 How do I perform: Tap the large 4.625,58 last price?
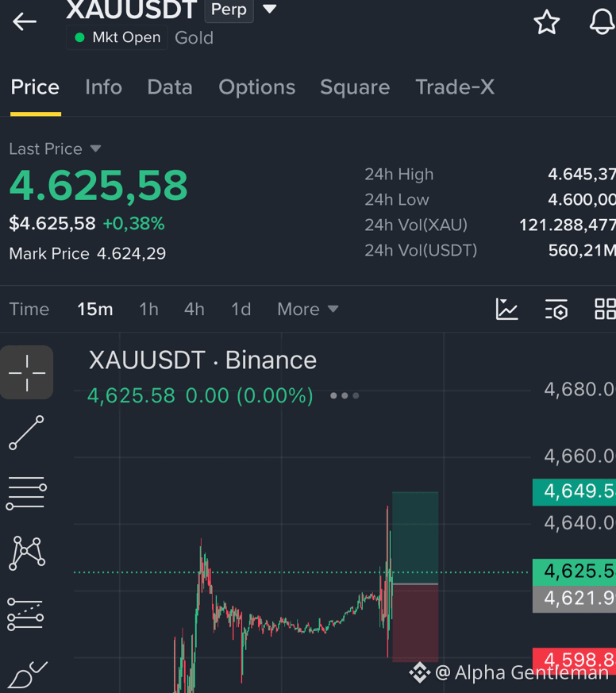(98, 186)
